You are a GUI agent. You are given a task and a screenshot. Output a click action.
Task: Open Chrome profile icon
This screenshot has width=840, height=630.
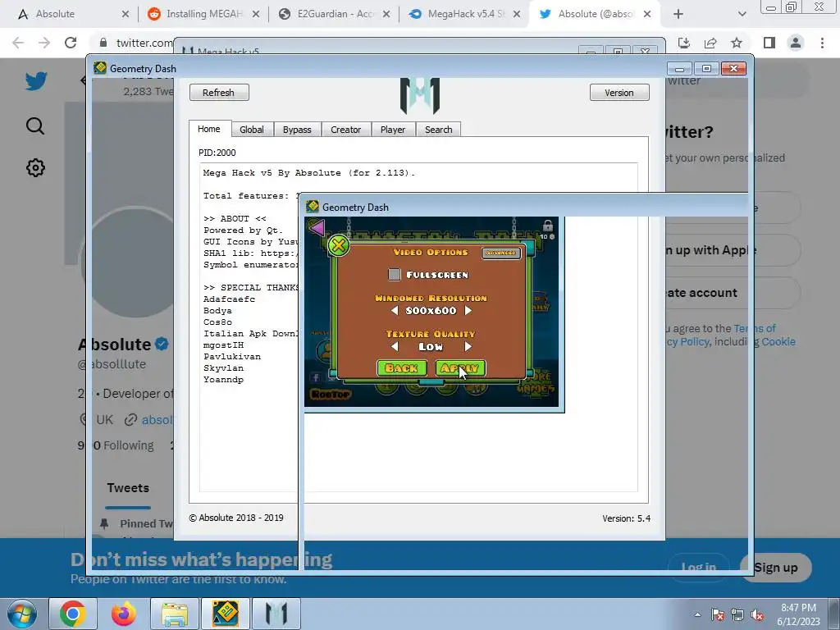[x=796, y=43]
